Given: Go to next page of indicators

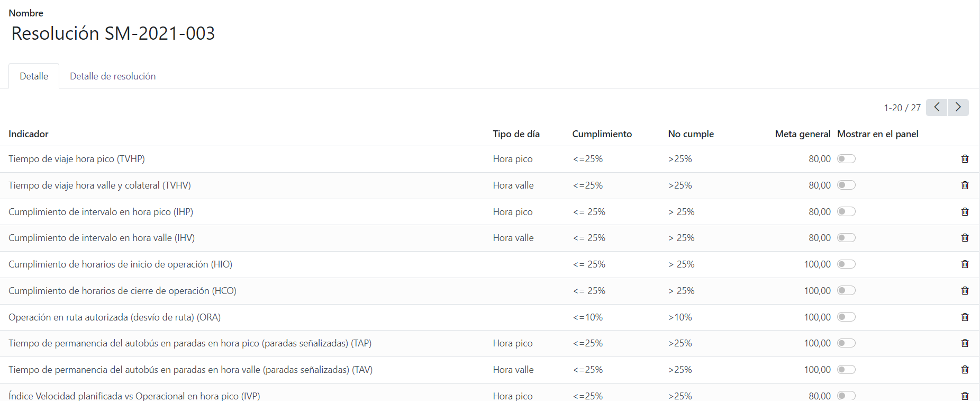Looking at the screenshot, I should [958, 108].
